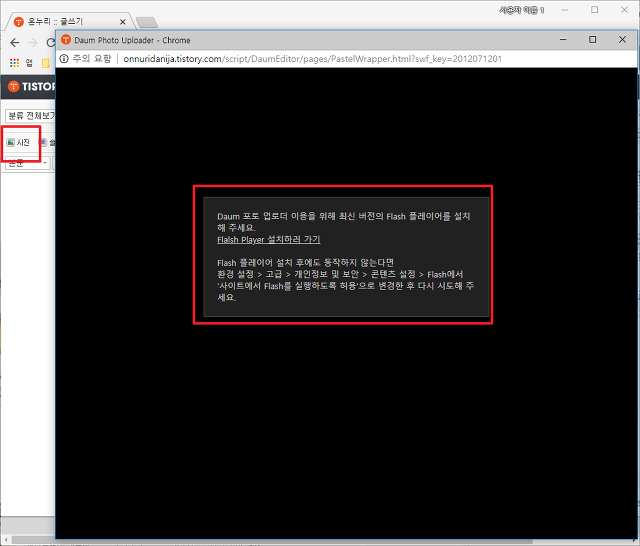The height and width of the screenshot is (546, 640).
Task: Reload the page in the main Chrome window
Action: pyautogui.click(x=50, y=42)
